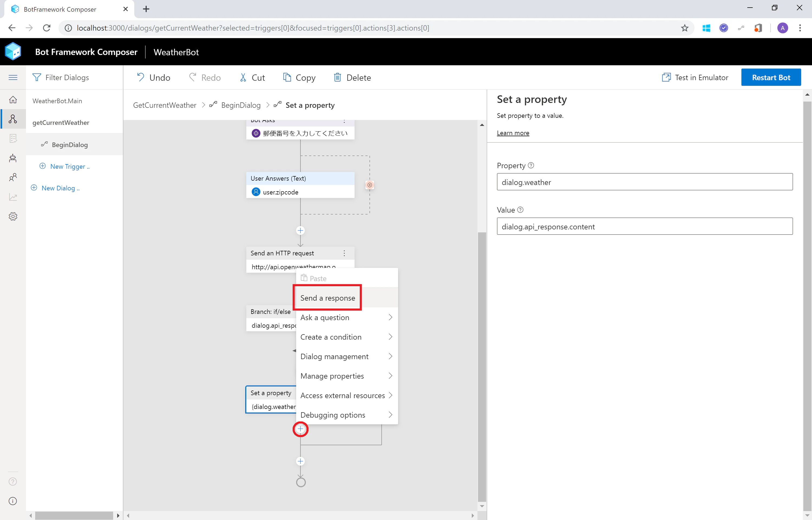Click Cut in the toolbar

coord(252,78)
